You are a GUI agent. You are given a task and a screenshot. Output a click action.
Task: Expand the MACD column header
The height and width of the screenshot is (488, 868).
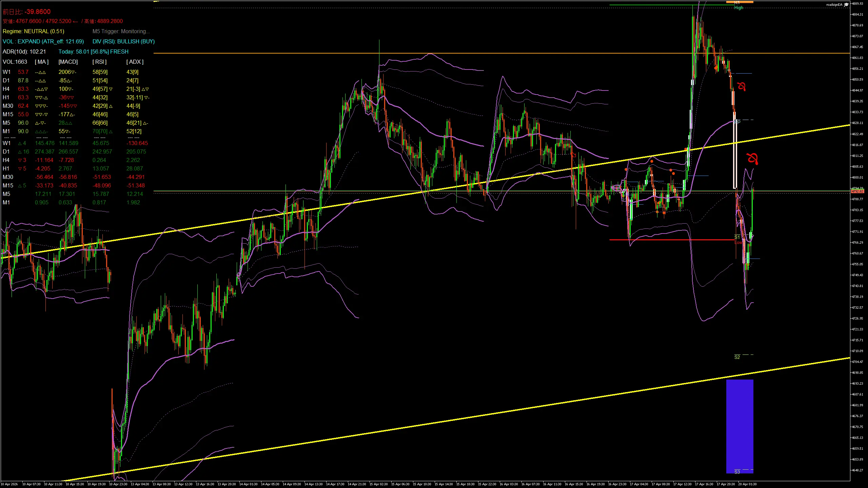tap(67, 62)
